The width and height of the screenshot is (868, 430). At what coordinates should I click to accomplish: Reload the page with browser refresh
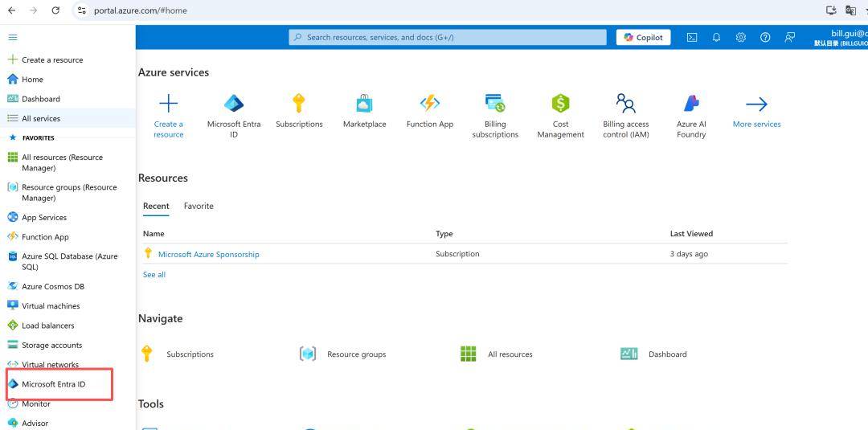point(55,10)
